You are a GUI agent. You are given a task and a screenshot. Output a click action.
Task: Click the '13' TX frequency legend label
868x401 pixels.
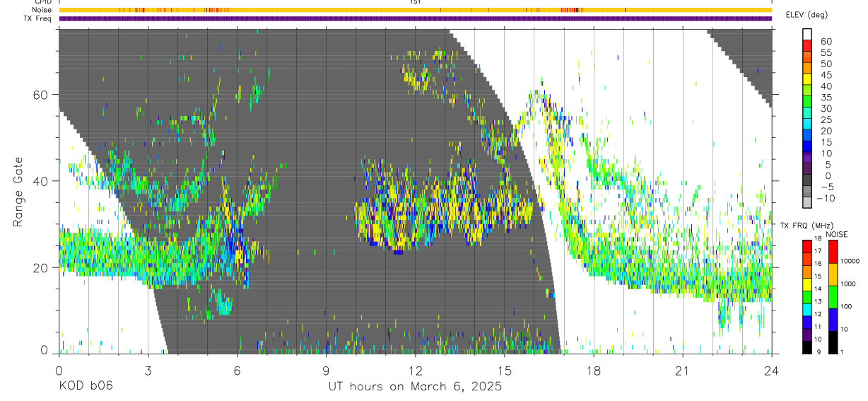[x=818, y=301]
